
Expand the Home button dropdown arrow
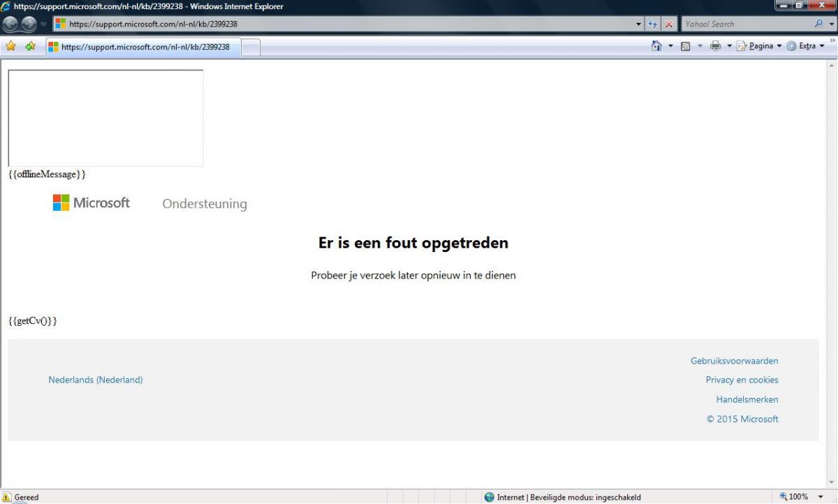coord(670,46)
